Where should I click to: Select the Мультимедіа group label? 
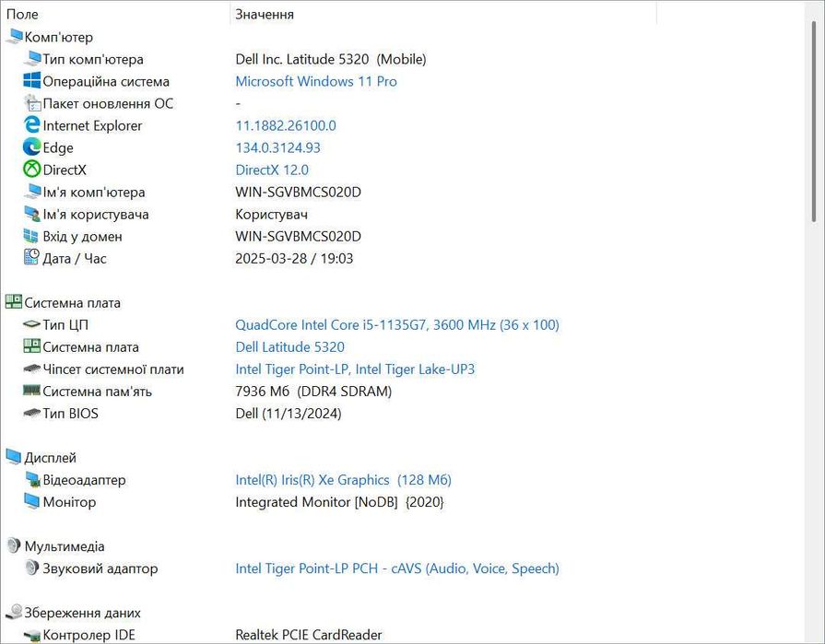65,546
